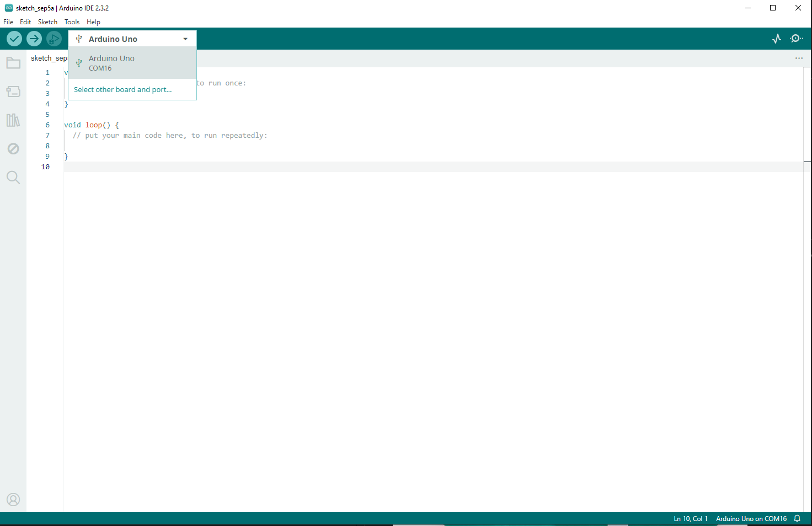Open the Library Manager books icon
812x526 pixels.
click(x=13, y=120)
